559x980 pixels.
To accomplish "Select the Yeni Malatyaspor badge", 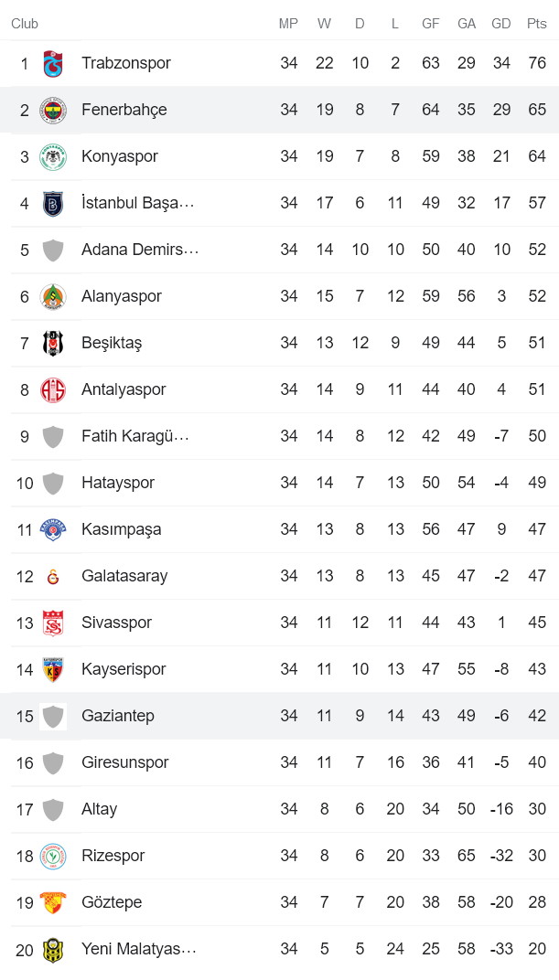I will click(x=52, y=949).
